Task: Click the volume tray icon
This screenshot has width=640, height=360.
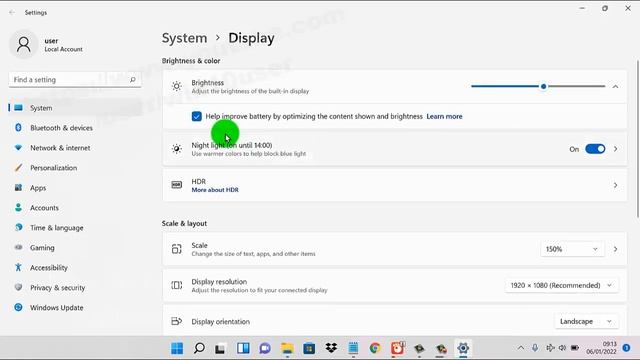Action: pyautogui.click(x=562, y=348)
